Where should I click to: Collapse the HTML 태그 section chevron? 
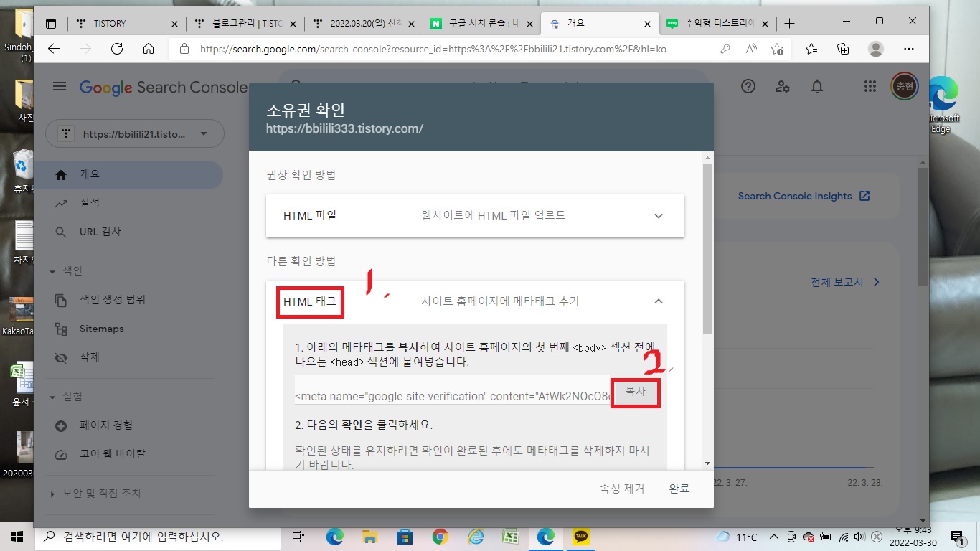(659, 301)
